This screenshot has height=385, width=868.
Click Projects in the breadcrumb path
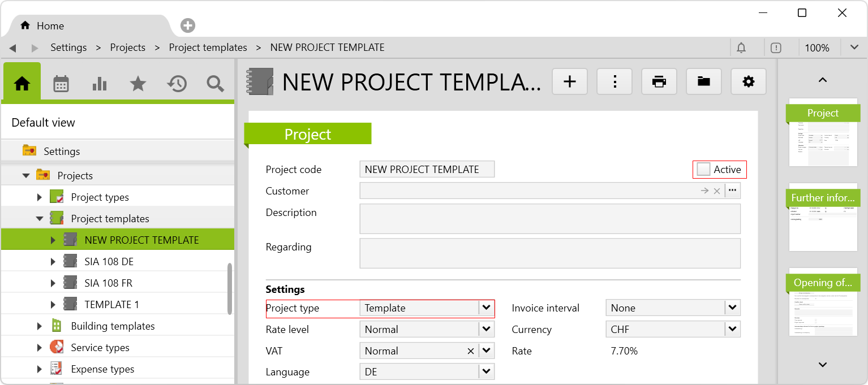tap(128, 47)
